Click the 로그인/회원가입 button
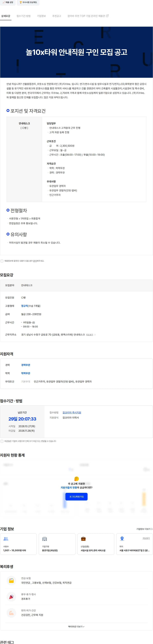153x644 pixels. [x=76, y=496]
